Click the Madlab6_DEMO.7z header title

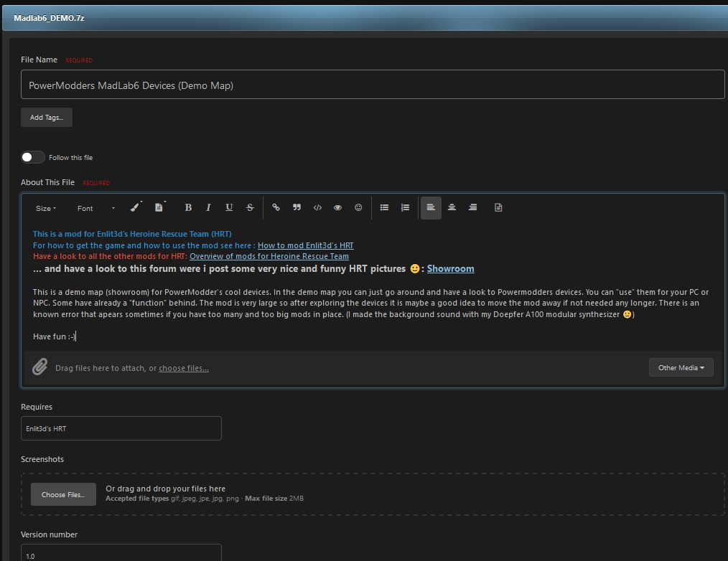pos(50,18)
